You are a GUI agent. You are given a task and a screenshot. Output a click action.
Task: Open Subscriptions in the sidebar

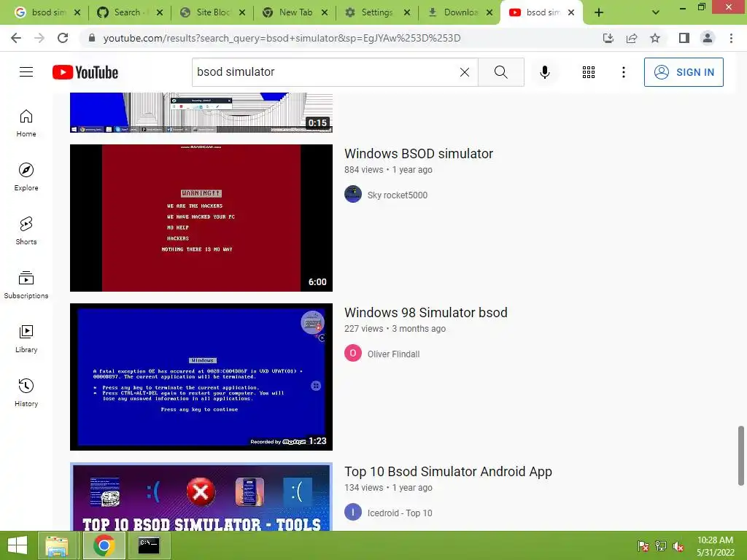point(26,285)
